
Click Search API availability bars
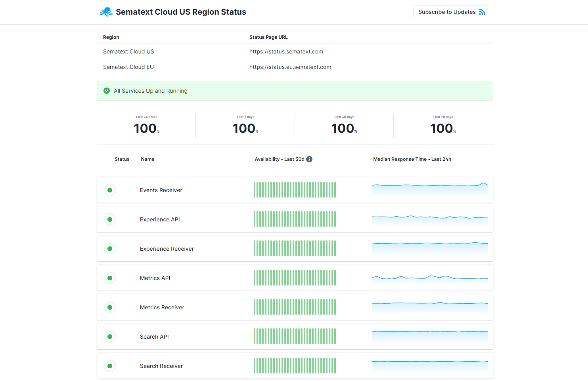295,336
